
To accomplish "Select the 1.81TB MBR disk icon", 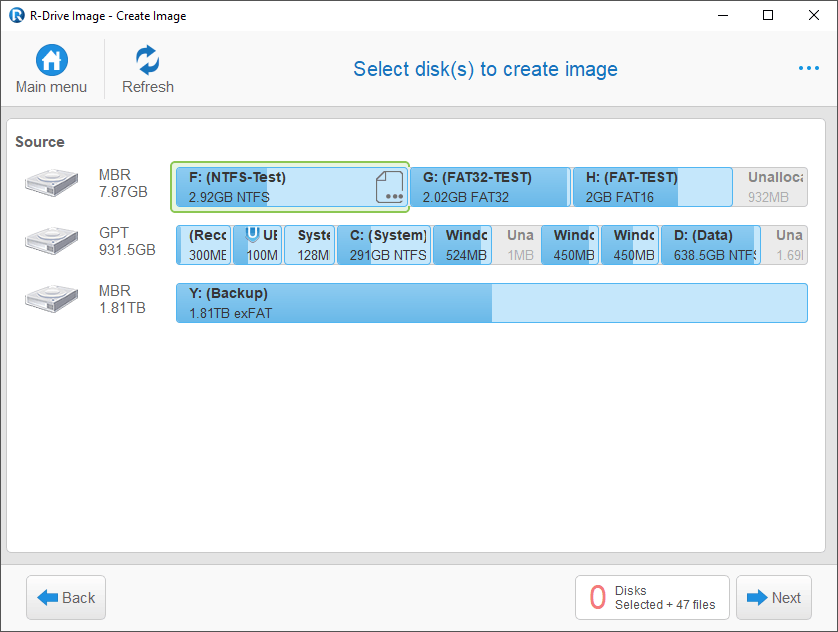I will coord(51,298).
